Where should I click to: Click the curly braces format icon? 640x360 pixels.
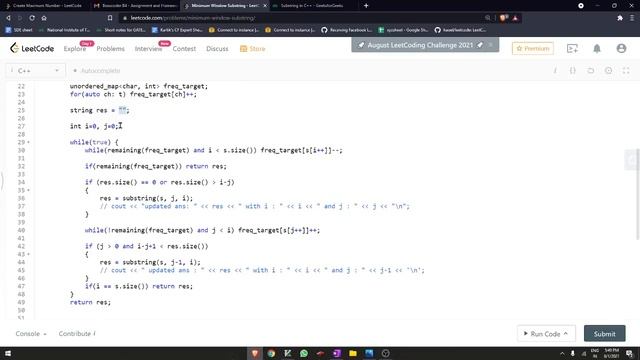pyautogui.click(x=573, y=71)
